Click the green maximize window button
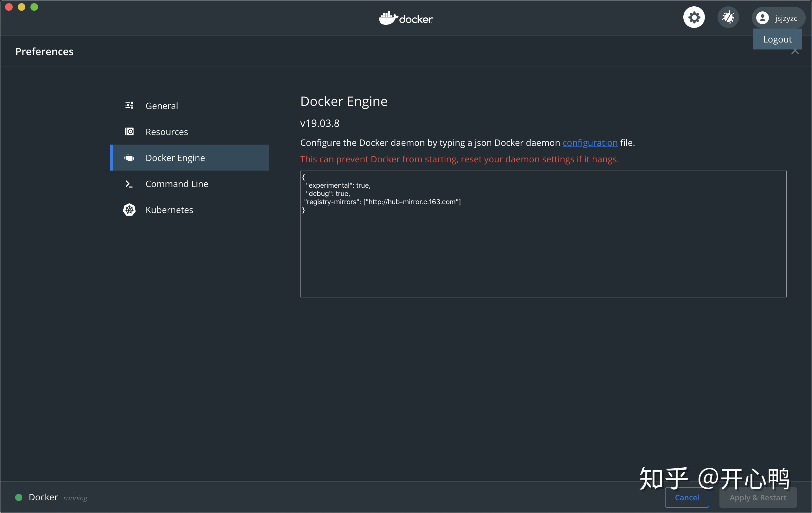812x513 pixels. coord(34,7)
